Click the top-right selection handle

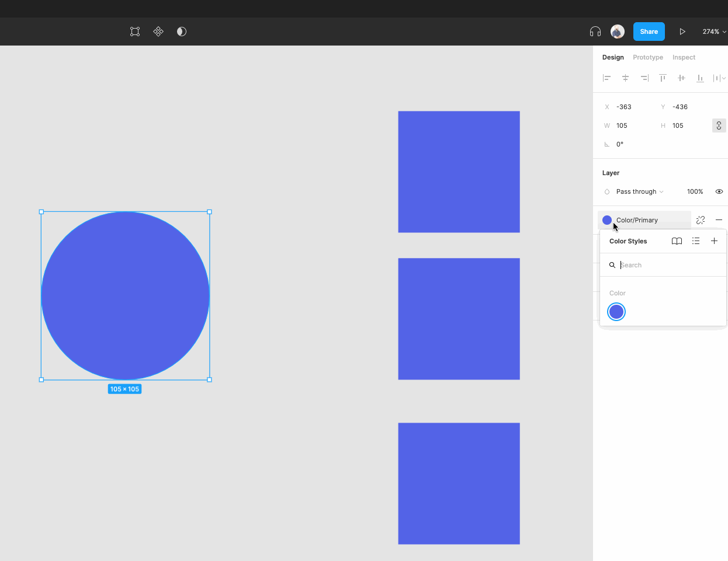point(209,212)
